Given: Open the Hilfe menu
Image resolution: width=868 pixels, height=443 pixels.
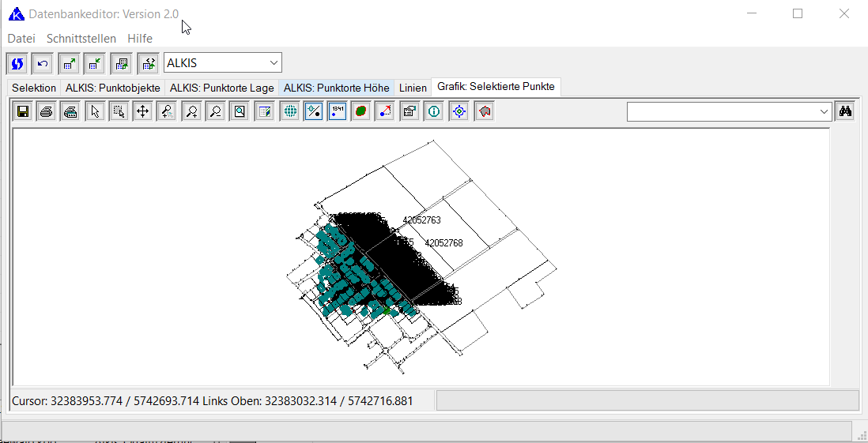Looking at the screenshot, I should 139,39.
